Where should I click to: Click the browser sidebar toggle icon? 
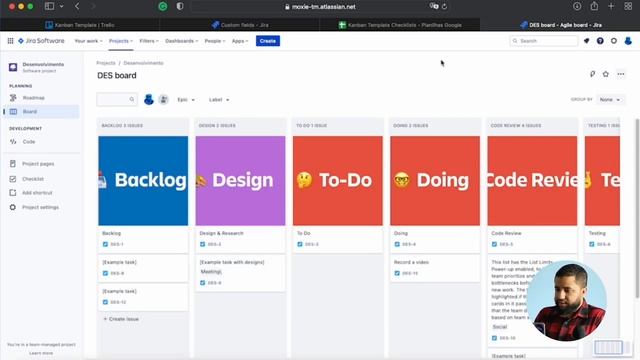[x=49, y=6]
